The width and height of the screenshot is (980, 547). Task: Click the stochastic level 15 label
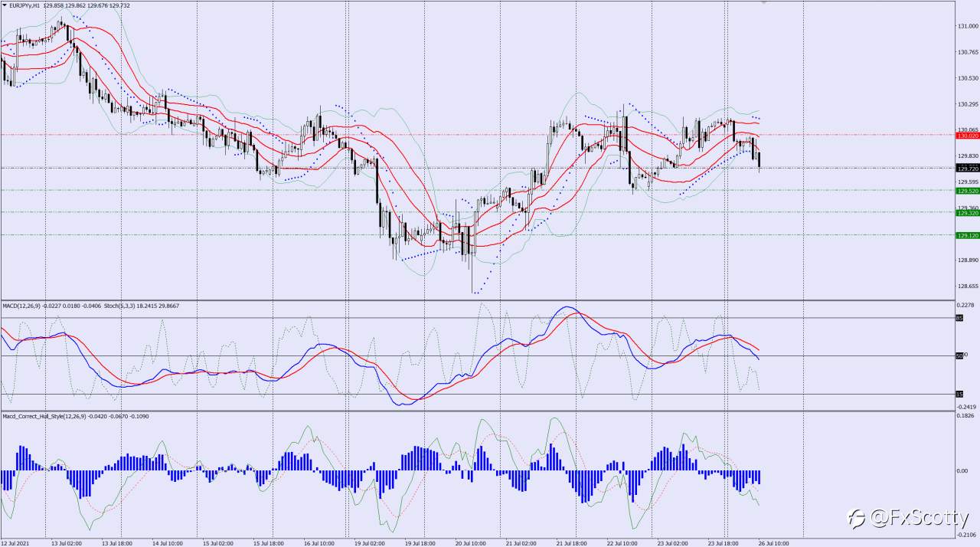coord(959,394)
